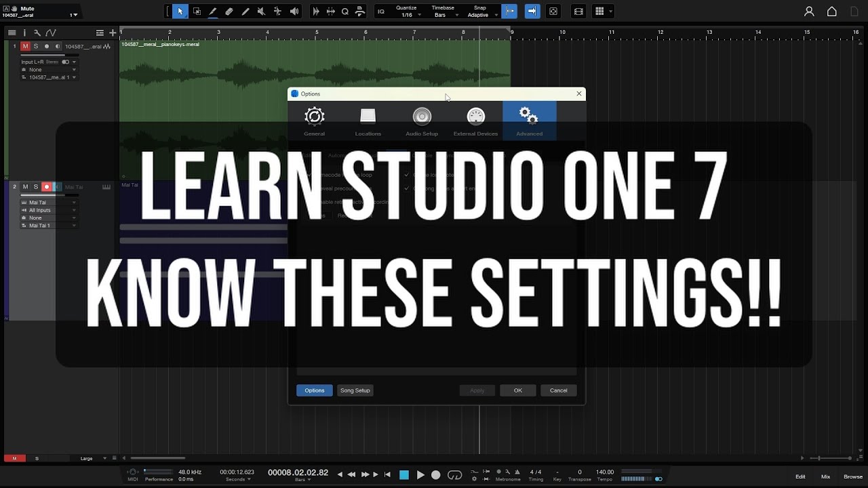Viewport: 868px width, 488px height.
Task: Select the Paint pencil tool
Action: (x=245, y=12)
